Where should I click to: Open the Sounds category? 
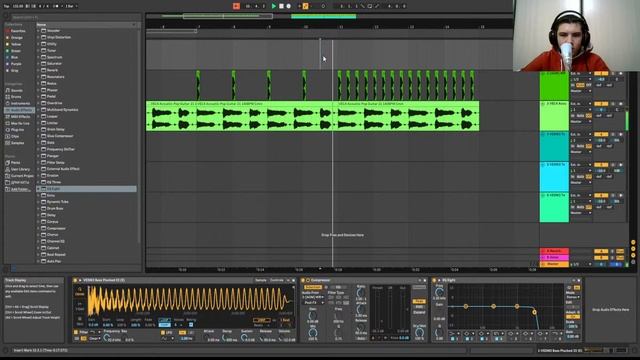tap(15, 91)
